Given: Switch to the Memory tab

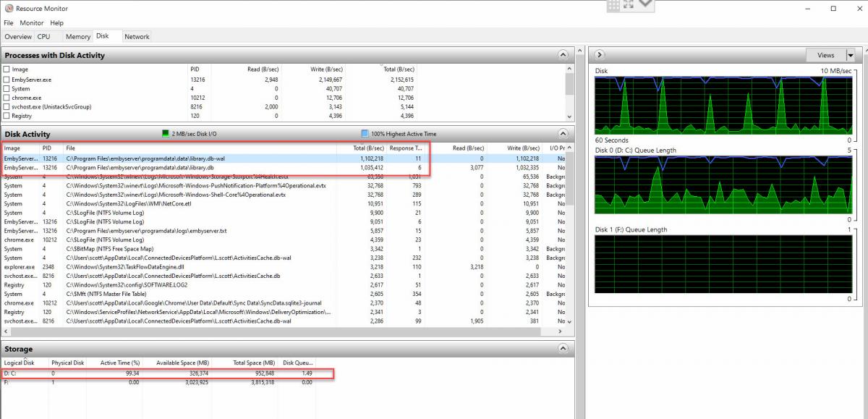Looking at the screenshot, I should tap(78, 36).
